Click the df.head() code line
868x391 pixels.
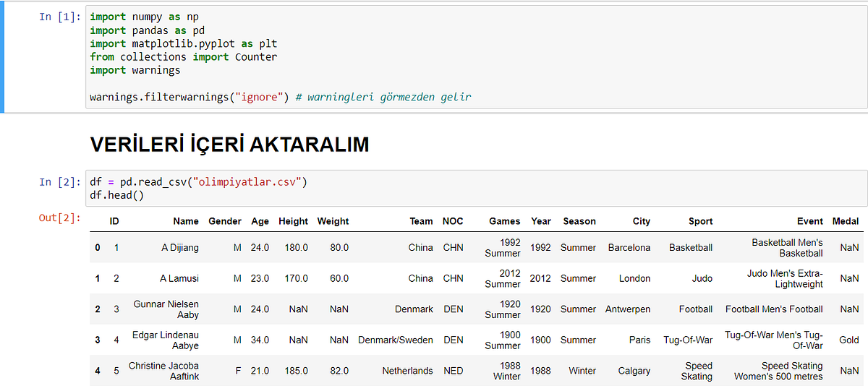pyautogui.click(x=116, y=196)
